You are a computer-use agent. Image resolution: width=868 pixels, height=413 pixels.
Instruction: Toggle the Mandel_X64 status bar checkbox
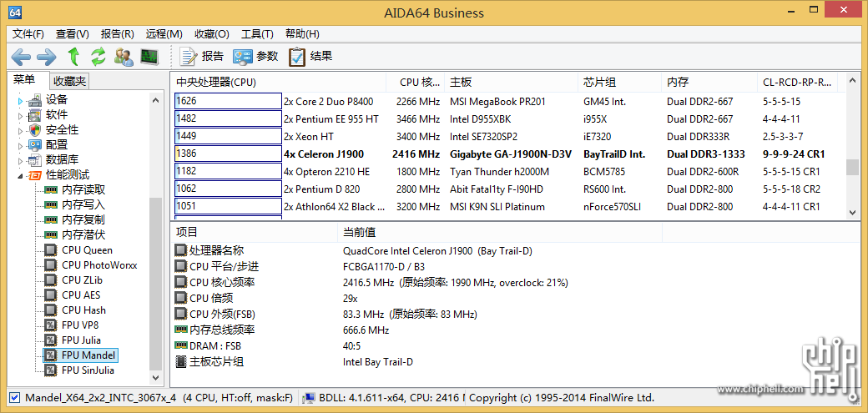click(x=15, y=397)
